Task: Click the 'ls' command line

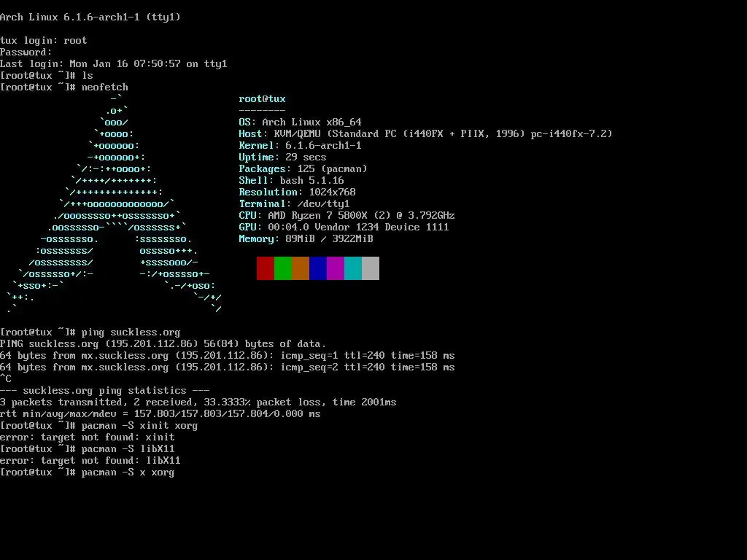Action: [47, 76]
